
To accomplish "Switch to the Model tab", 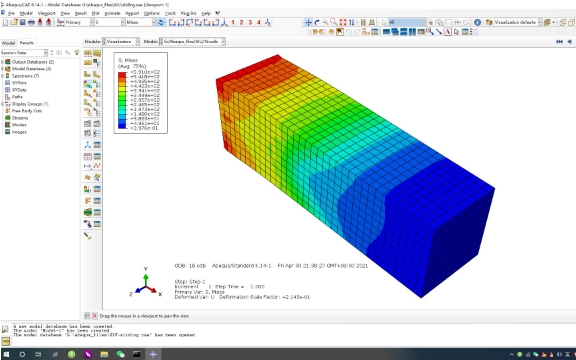I will 8,43.
